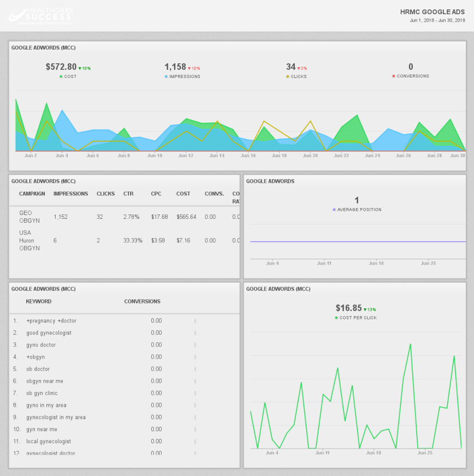This screenshot has height=476, width=474.
Task: Select the good gynecologist keyword
Action: [49, 333]
